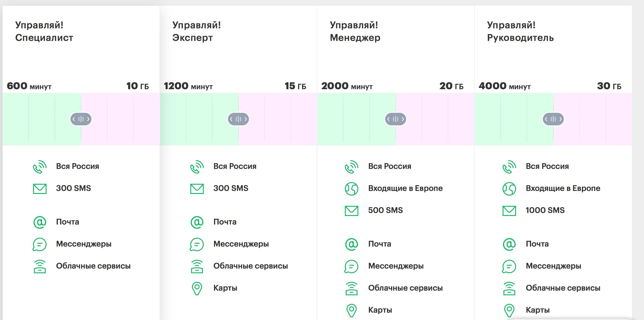This screenshot has height=320, width=644.
Task: Click the Карты map pin icon in Менеджер
Action: [x=352, y=311]
